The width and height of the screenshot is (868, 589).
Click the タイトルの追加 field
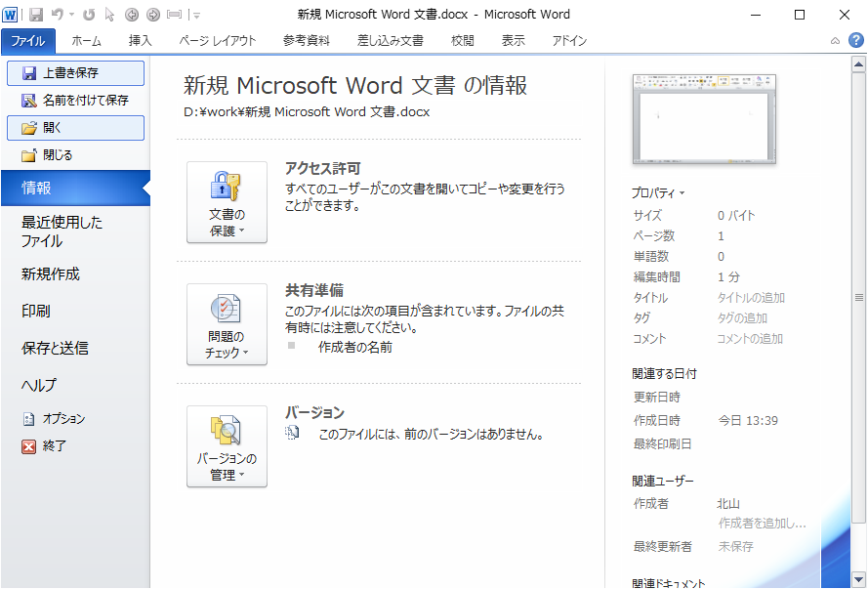[x=751, y=298]
